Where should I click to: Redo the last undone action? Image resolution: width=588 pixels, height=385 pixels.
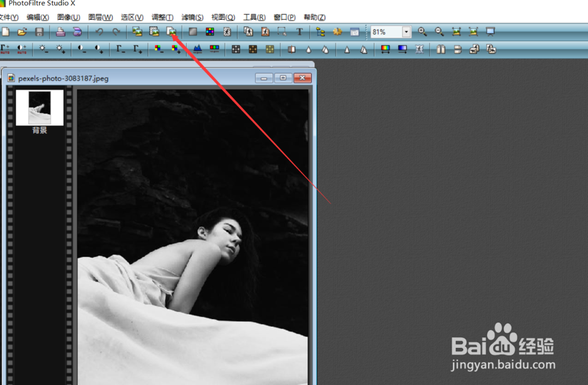[116, 32]
